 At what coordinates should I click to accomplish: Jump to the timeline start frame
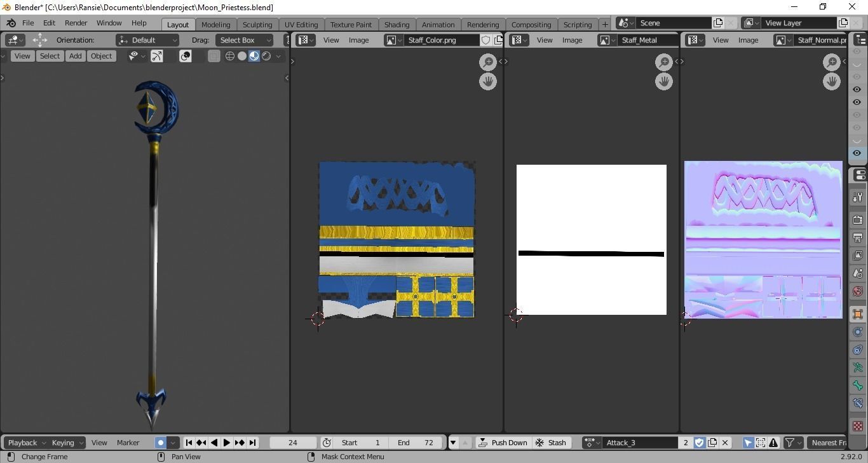click(189, 443)
